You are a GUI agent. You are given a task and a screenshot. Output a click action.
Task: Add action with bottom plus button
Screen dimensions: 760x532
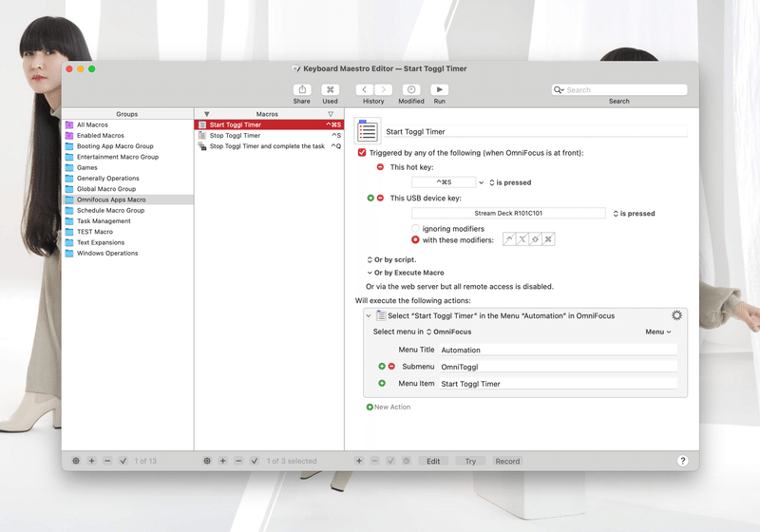click(x=359, y=461)
